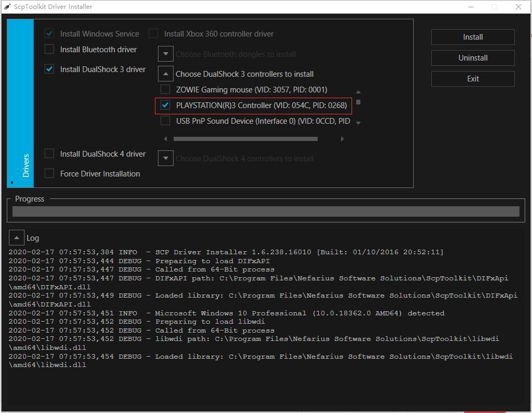Image resolution: width=532 pixels, height=413 pixels.
Task: Check USB PnP Sound Device checkbox
Action: (x=165, y=121)
